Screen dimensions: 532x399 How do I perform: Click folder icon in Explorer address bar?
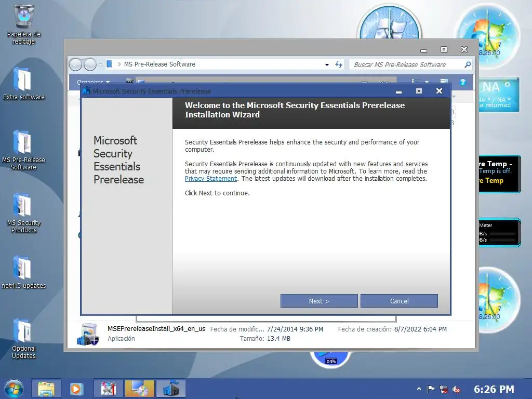[x=109, y=64]
